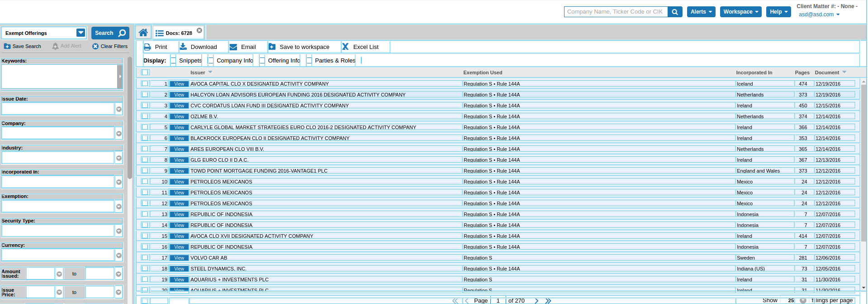Click the left panel vertical scrollbar
868x304 pixels.
(x=130, y=117)
